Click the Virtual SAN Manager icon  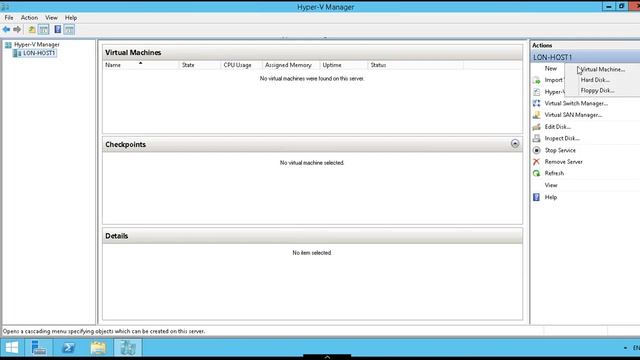point(536,115)
